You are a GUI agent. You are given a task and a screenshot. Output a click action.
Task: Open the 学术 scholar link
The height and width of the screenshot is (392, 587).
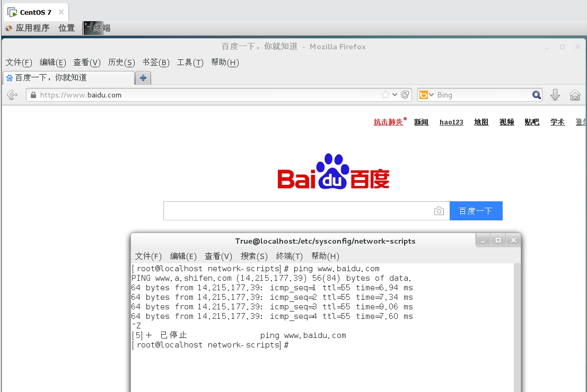(x=557, y=122)
